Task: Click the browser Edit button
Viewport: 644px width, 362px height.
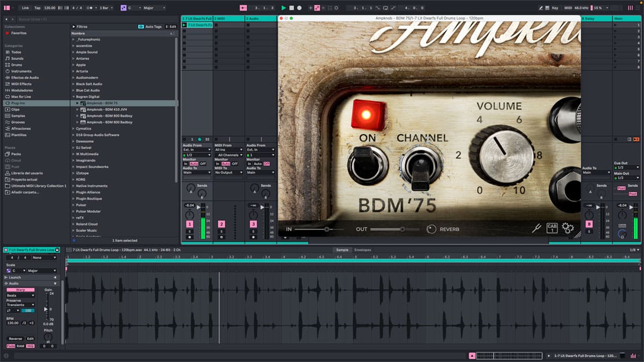Action: pyautogui.click(x=171, y=26)
